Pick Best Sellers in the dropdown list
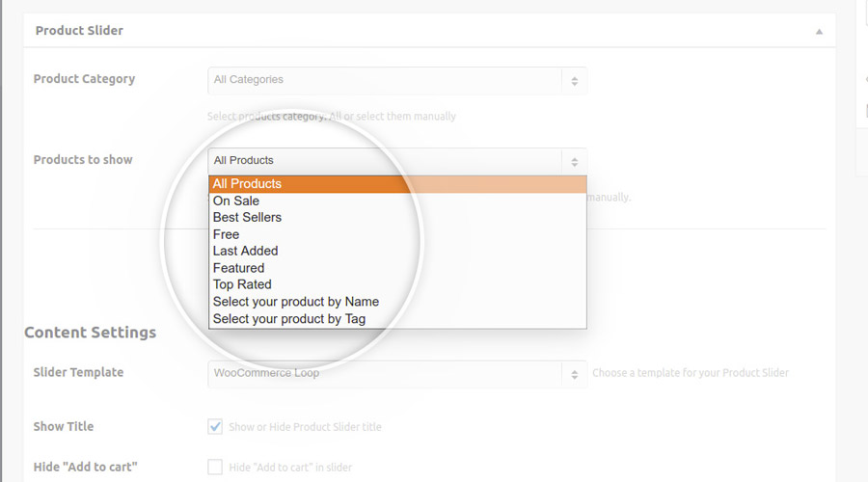 (247, 217)
